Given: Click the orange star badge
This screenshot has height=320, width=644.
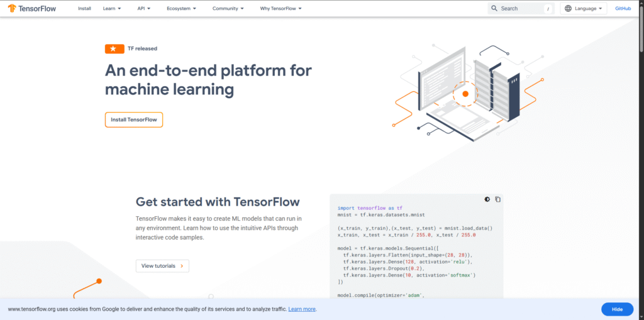Looking at the screenshot, I should coord(114,48).
